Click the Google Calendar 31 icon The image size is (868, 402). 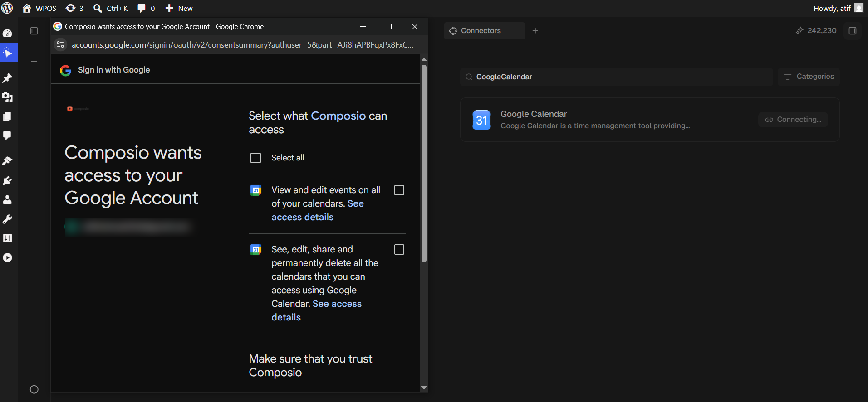481,120
